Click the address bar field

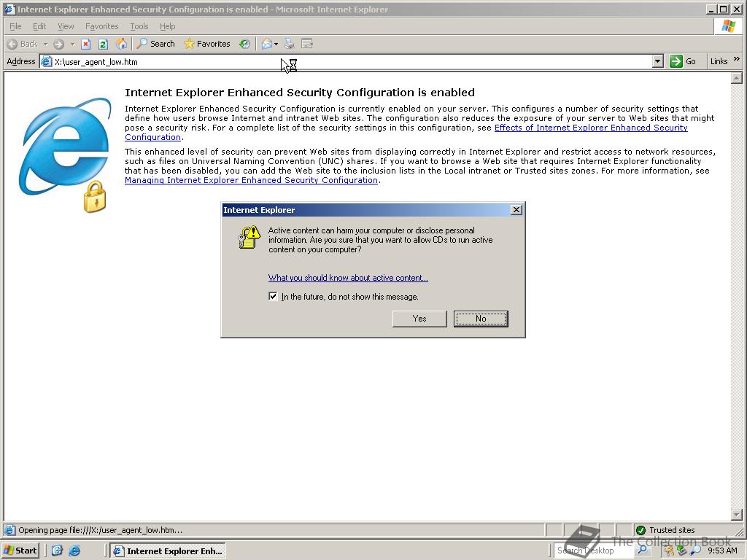(x=352, y=61)
